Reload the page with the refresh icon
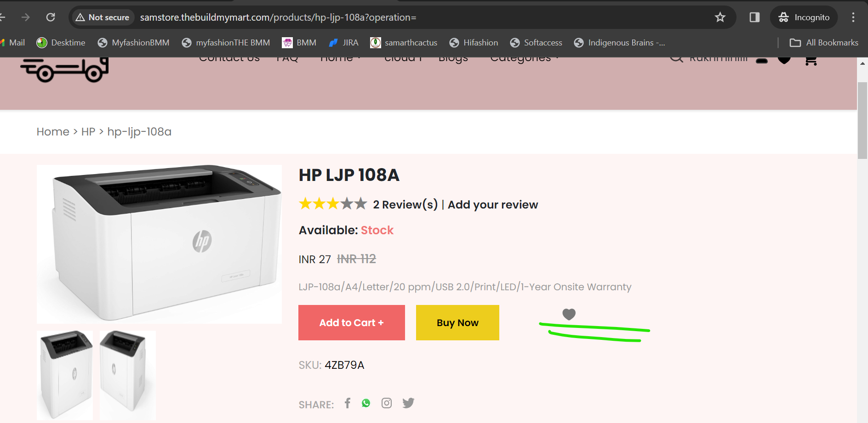Image resolution: width=868 pixels, height=423 pixels. click(x=51, y=17)
